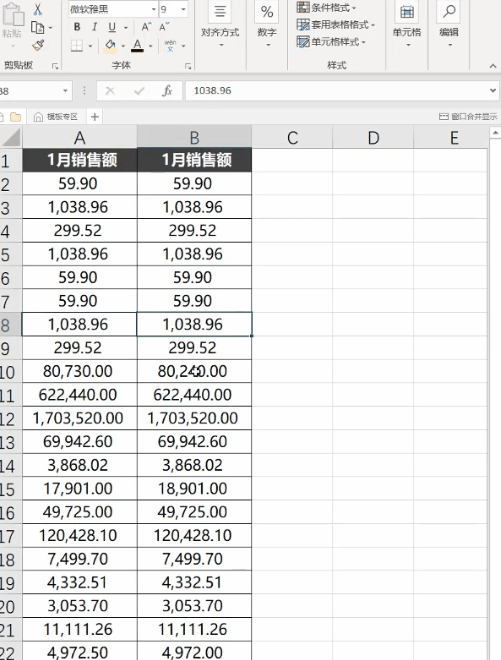Open the fill color dropdown arrow

(x=123, y=46)
